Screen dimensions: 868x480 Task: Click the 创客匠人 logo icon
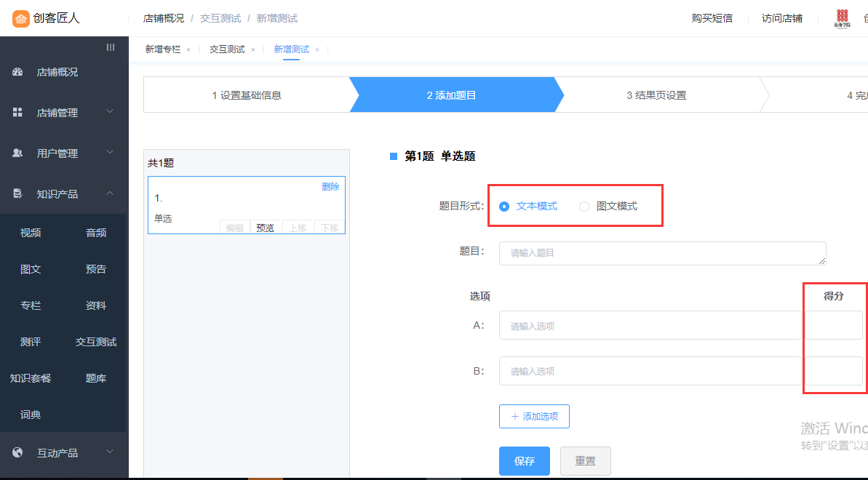21,18
